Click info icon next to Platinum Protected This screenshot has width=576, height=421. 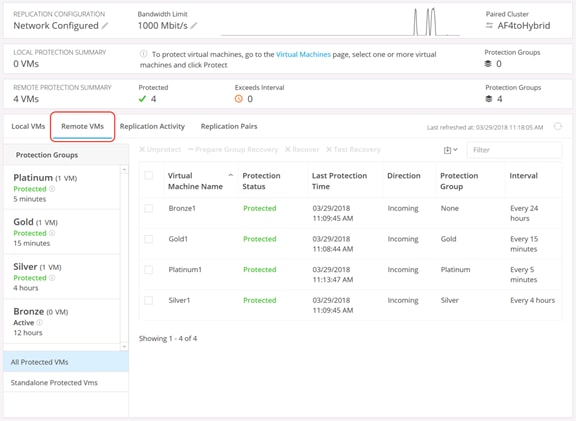pos(52,189)
